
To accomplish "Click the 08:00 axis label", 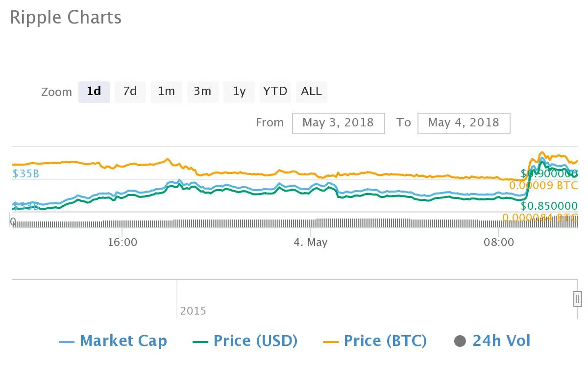I will pos(499,242).
